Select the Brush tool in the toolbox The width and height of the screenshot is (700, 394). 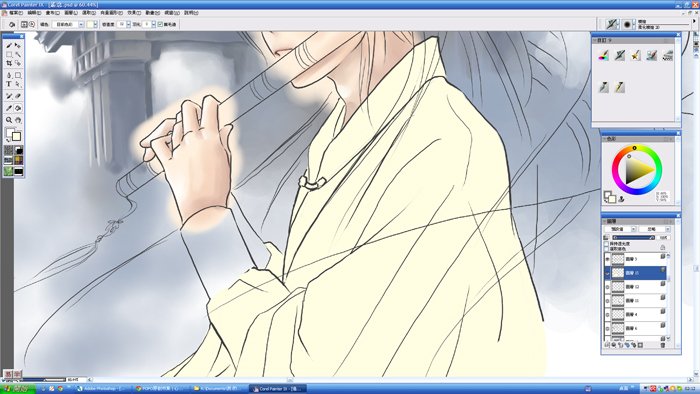coord(9,45)
